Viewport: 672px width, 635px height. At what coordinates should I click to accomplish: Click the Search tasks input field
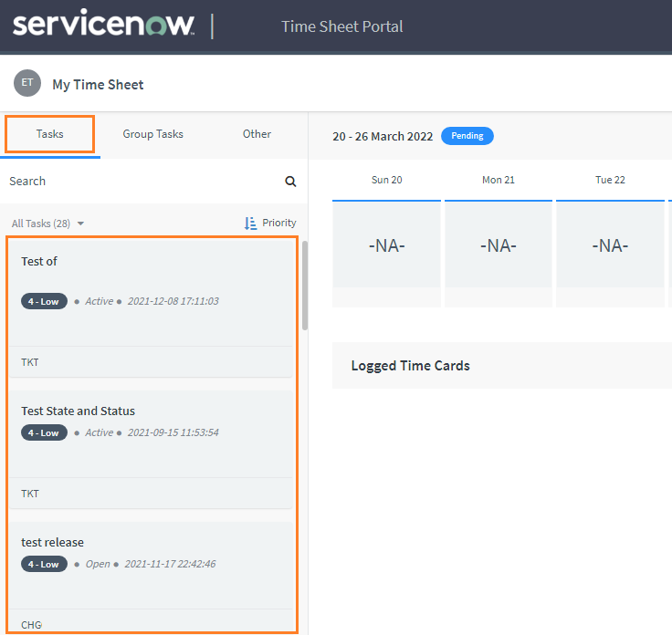(x=137, y=182)
